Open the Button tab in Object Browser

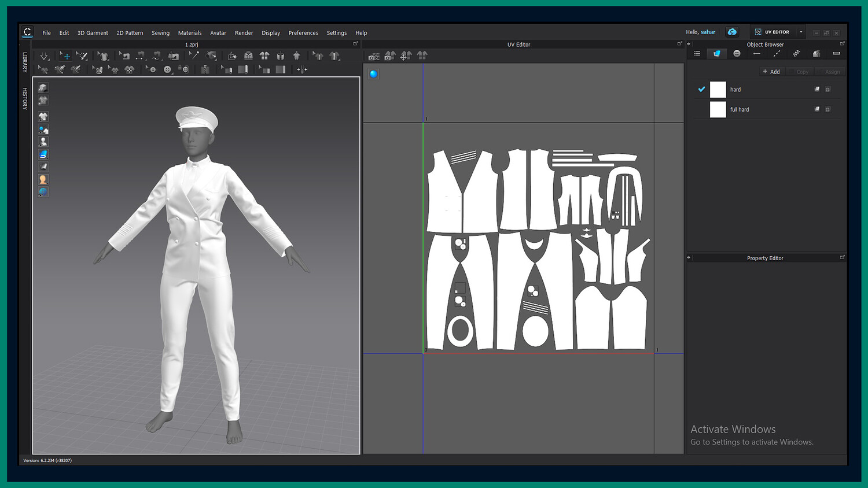pos(737,54)
